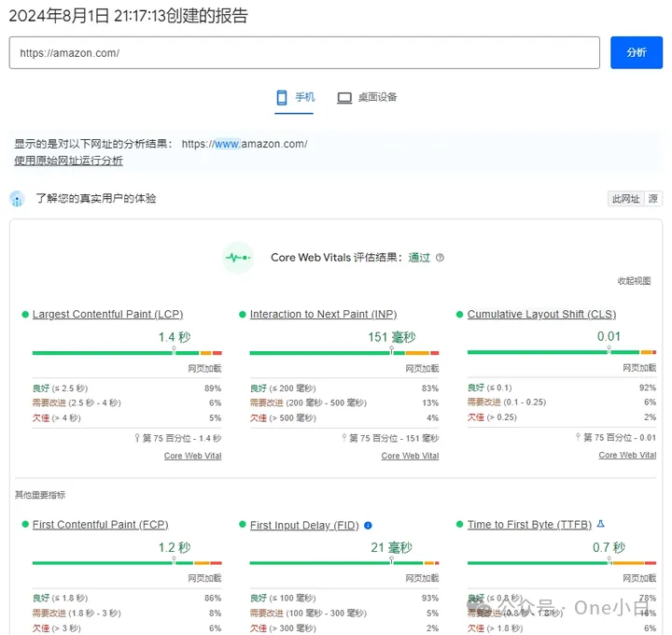Click the INP value 151 毫秒
The width and height of the screenshot is (672, 635).
pyautogui.click(x=392, y=337)
